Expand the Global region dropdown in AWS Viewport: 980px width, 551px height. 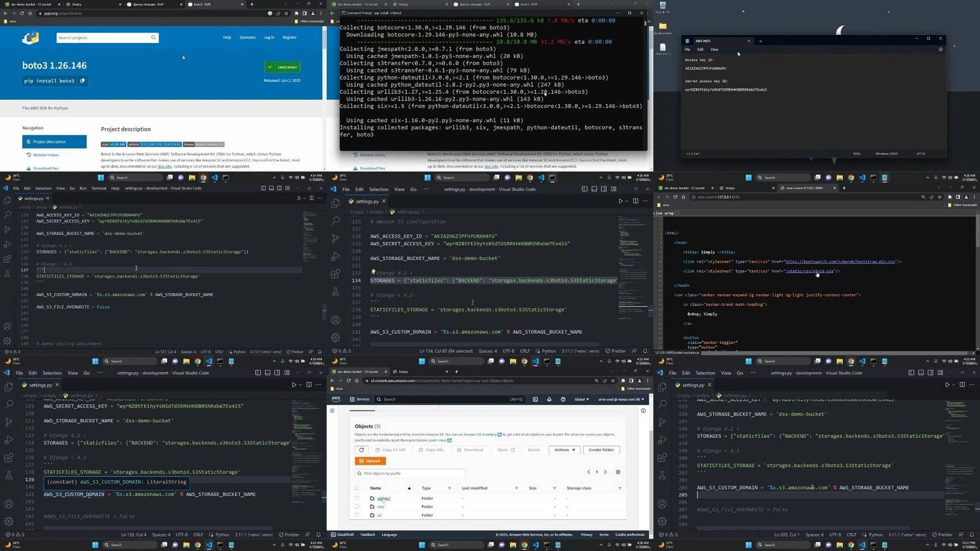tap(581, 399)
